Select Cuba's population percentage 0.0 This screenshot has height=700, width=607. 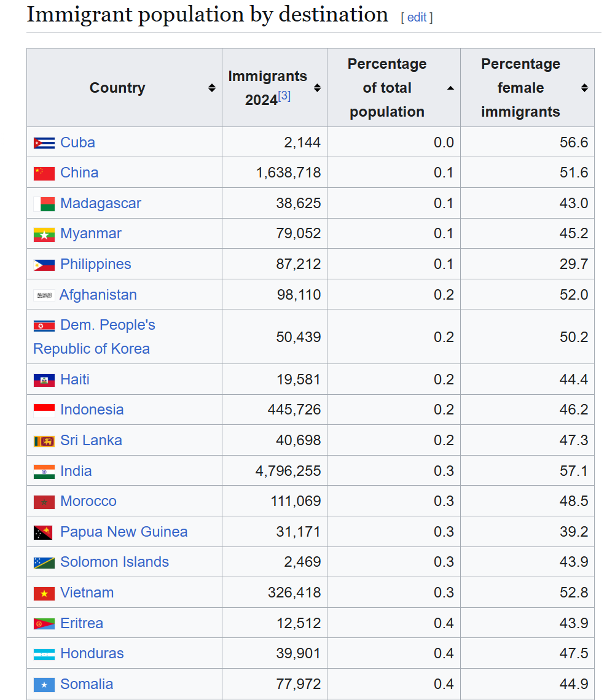tap(444, 142)
